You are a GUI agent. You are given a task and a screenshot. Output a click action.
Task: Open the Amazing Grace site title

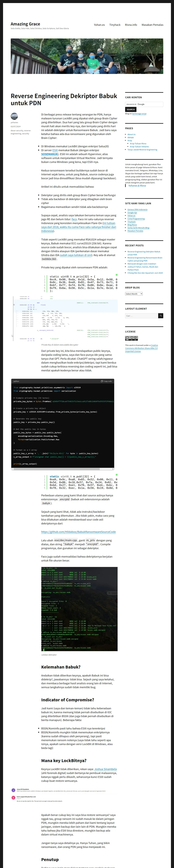click(25, 24)
